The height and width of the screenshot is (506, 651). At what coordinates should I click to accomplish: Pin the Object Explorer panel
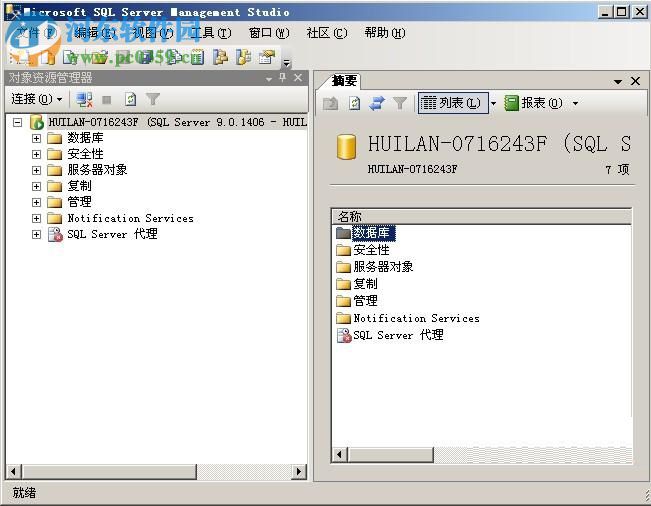pyautogui.click(x=283, y=77)
